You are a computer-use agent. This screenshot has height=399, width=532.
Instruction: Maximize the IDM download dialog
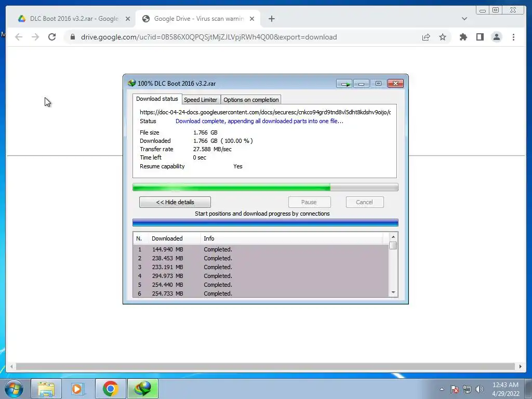pos(378,84)
